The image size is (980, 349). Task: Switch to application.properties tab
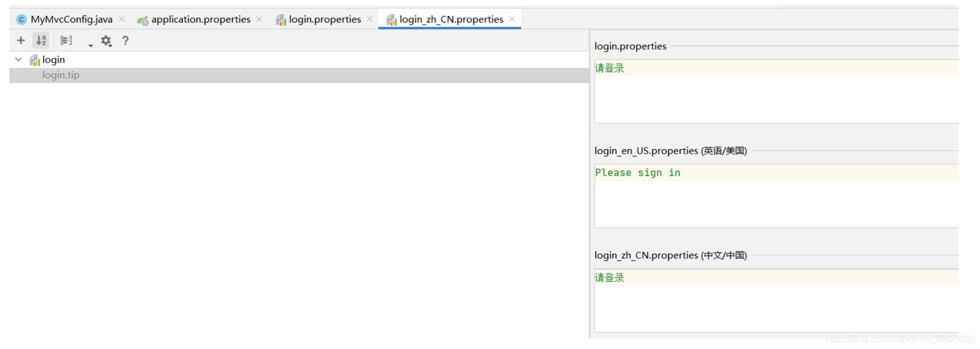(x=201, y=19)
